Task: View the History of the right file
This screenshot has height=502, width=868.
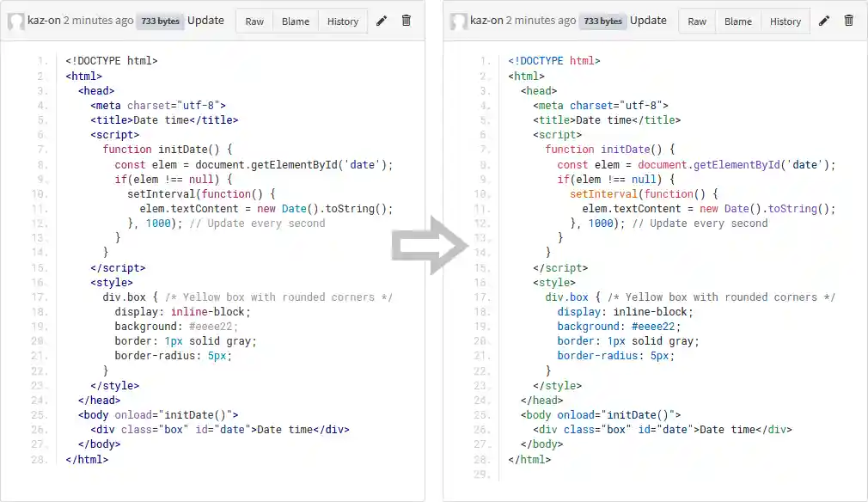Action: point(785,21)
